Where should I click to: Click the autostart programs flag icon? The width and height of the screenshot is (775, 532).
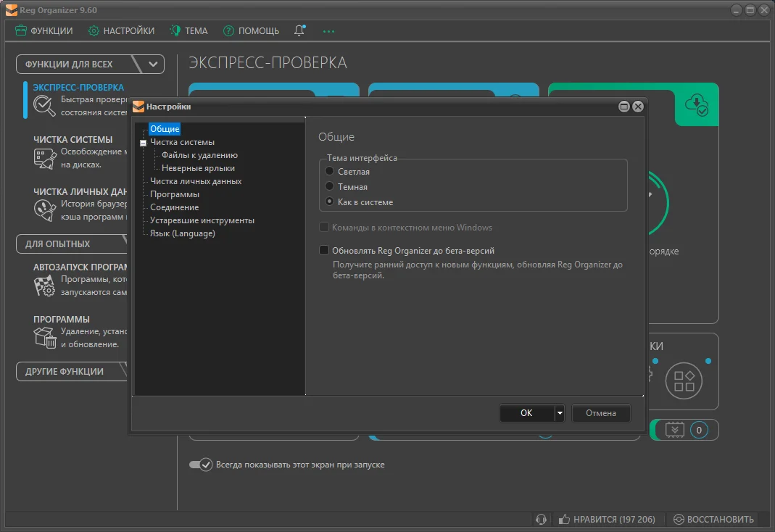point(45,286)
